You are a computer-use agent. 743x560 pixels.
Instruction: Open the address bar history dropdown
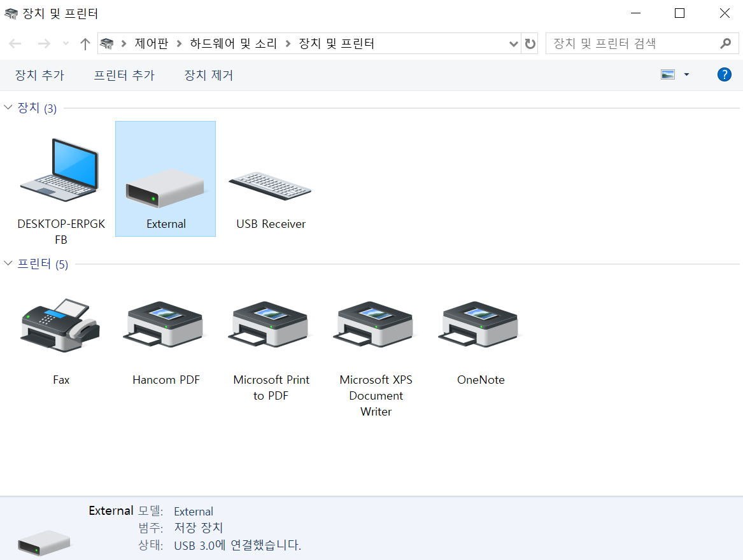click(x=513, y=44)
